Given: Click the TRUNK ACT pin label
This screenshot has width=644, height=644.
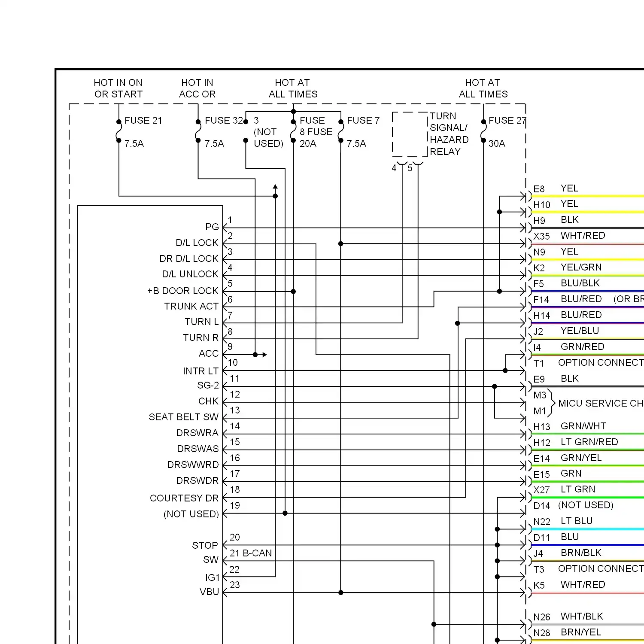Looking at the screenshot, I should tap(191, 307).
